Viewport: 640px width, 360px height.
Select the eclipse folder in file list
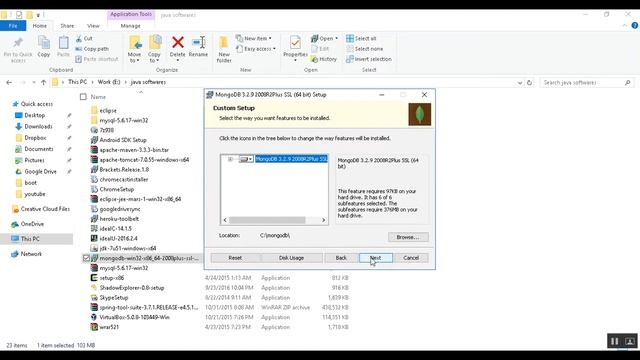[x=108, y=111]
